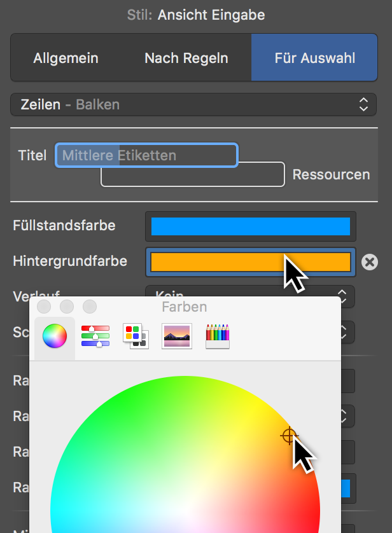Image resolution: width=392 pixels, height=533 pixels.
Task: Click the Titel field with Mittlere Etiketten
Action: pyautogui.click(x=146, y=155)
